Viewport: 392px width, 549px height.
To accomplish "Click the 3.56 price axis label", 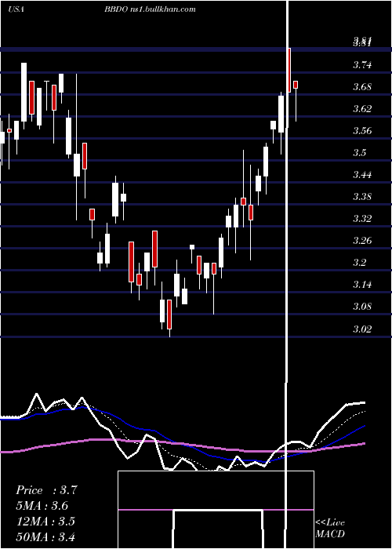I will (x=362, y=131).
